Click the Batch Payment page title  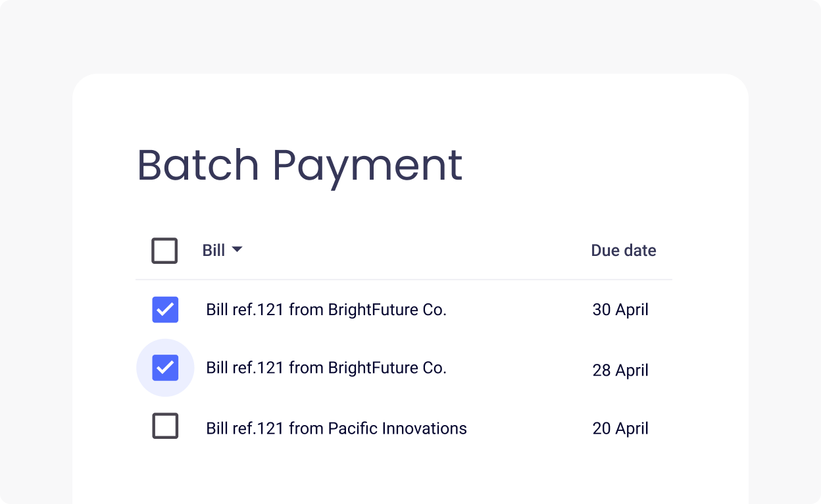299,164
